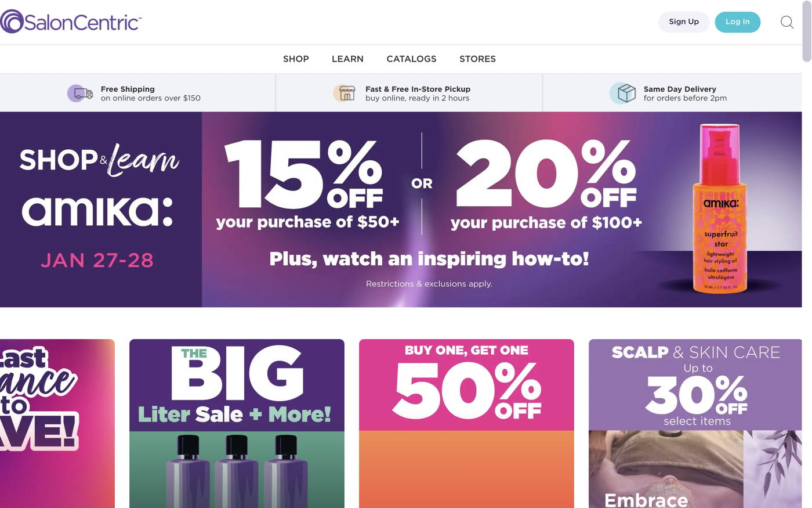
Task: Click the Free Shipping promo text
Action: click(x=150, y=93)
